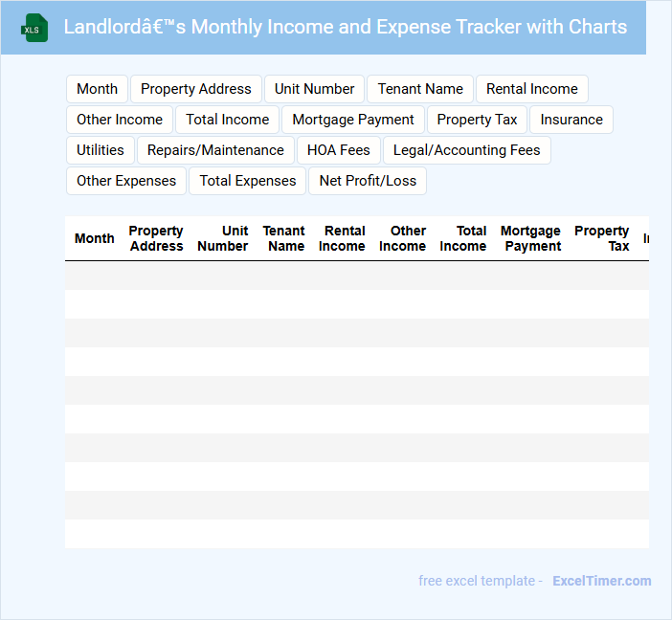Click the green XLS file icon
672x620 pixels.
[x=34, y=28]
